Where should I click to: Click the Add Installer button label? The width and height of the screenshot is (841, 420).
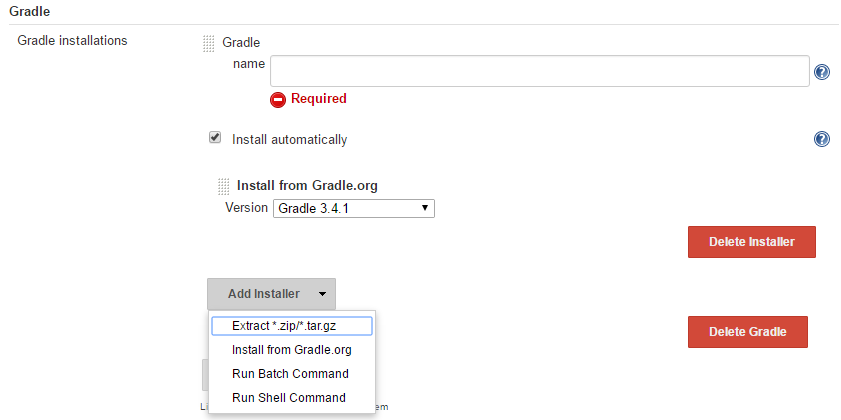(263, 294)
